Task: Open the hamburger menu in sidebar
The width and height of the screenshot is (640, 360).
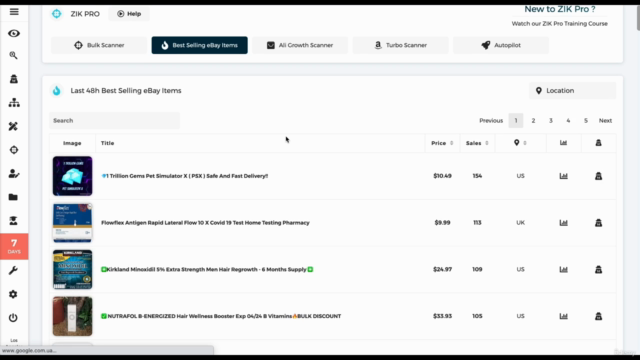Action: pyautogui.click(x=14, y=11)
